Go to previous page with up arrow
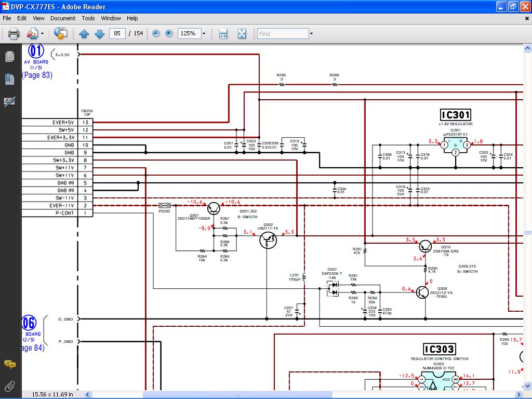Viewport: 532px width, 399px height. point(84,34)
